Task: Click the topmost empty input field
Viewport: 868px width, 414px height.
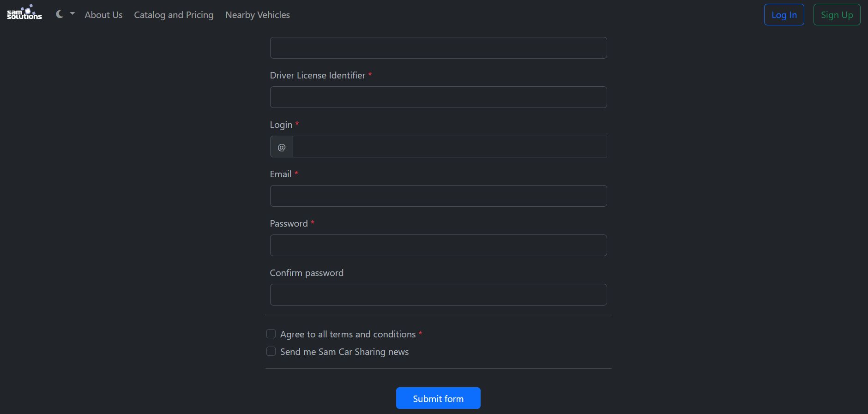Action: (438, 48)
